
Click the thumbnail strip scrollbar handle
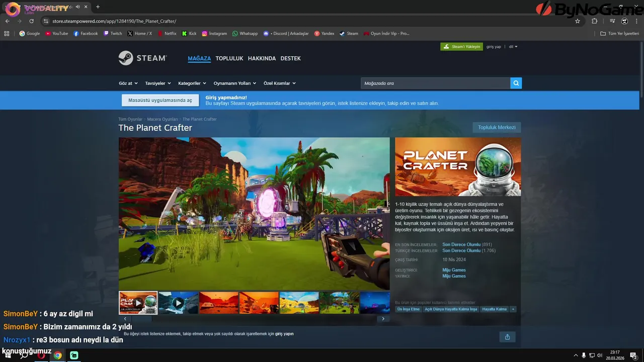141,319
